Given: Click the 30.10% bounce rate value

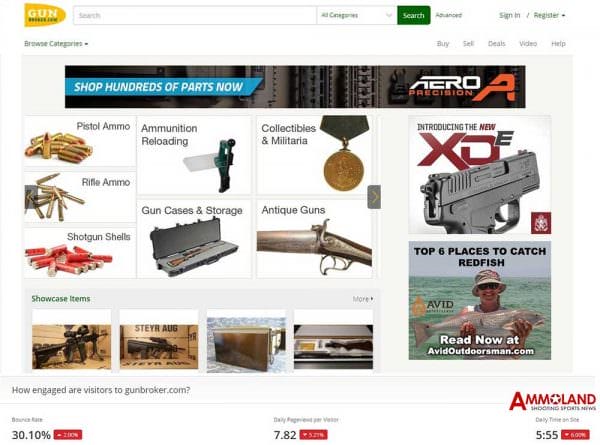Looking at the screenshot, I should coord(31,435).
